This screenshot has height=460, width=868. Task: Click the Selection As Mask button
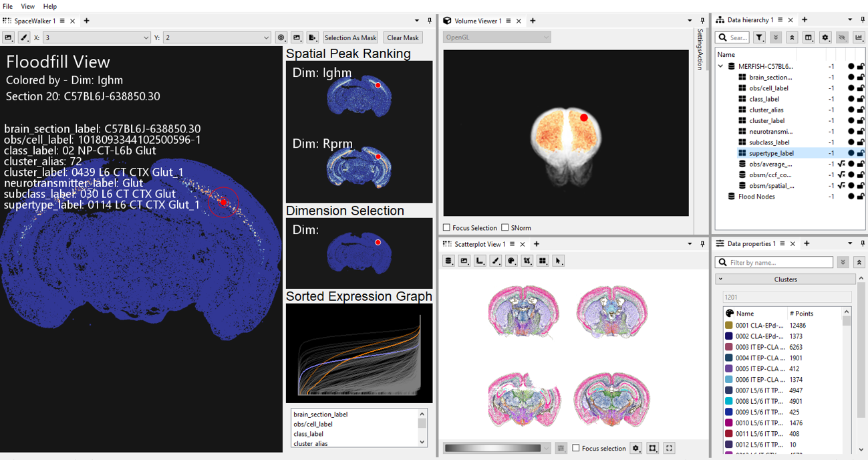(350, 38)
